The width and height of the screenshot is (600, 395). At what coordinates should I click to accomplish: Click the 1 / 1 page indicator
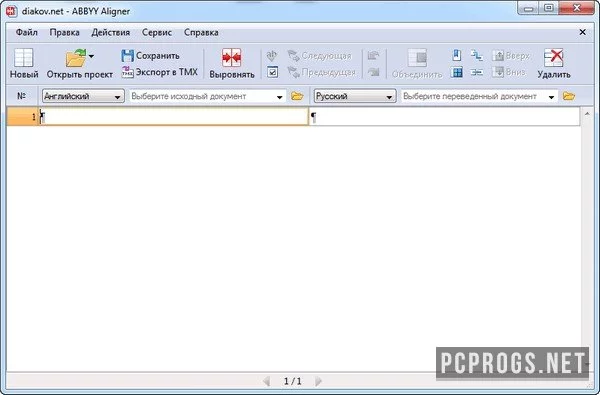[293, 381]
